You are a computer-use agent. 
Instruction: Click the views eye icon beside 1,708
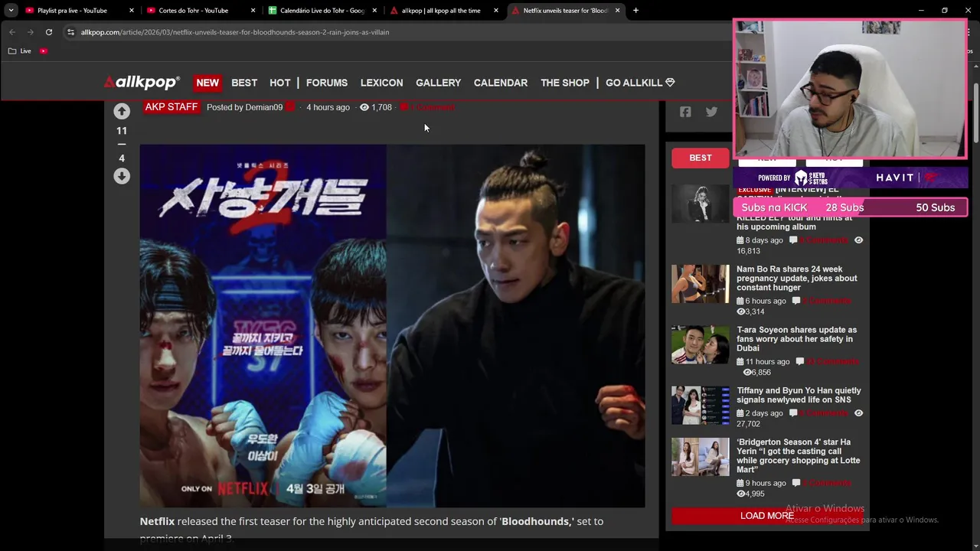364,107
